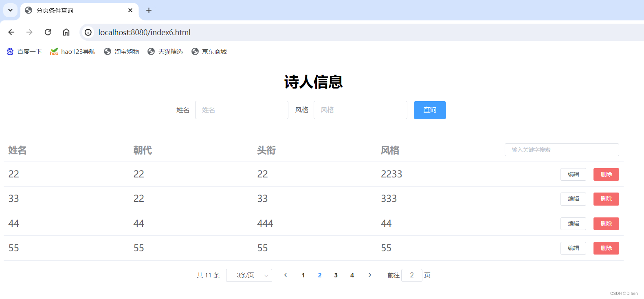Image resolution: width=644 pixels, height=299 pixels.
Task: Select current pagination page 2
Action: point(320,275)
